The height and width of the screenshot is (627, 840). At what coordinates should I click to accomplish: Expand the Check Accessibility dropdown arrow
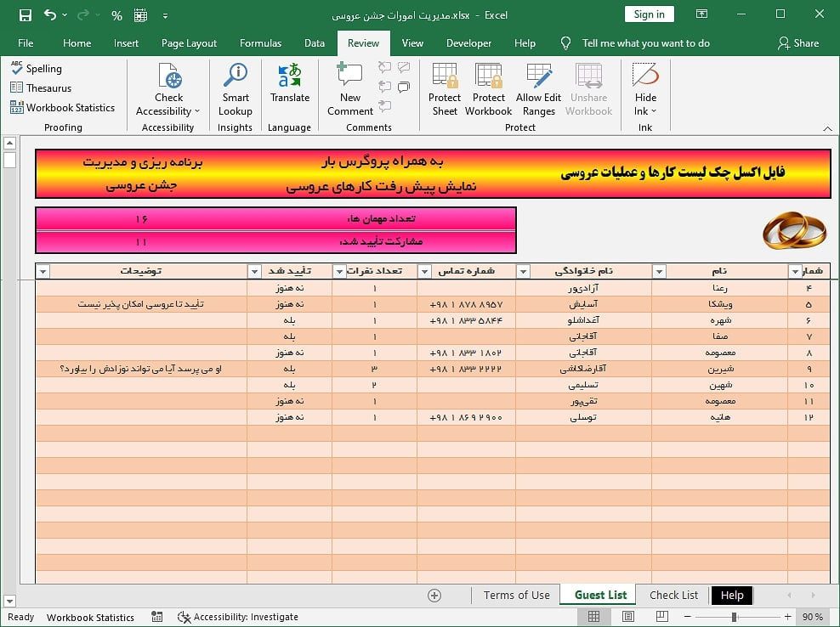coord(196,110)
